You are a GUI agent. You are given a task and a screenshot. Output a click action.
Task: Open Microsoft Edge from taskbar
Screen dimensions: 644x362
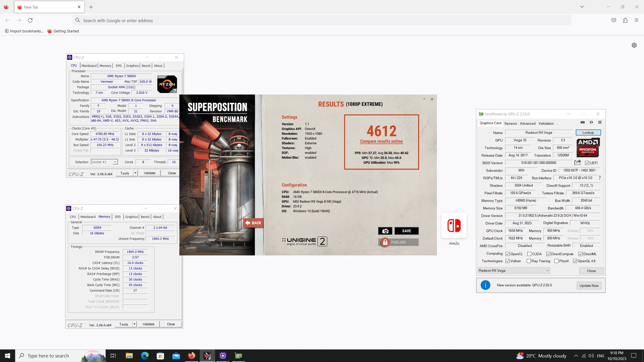coord(145,356)
